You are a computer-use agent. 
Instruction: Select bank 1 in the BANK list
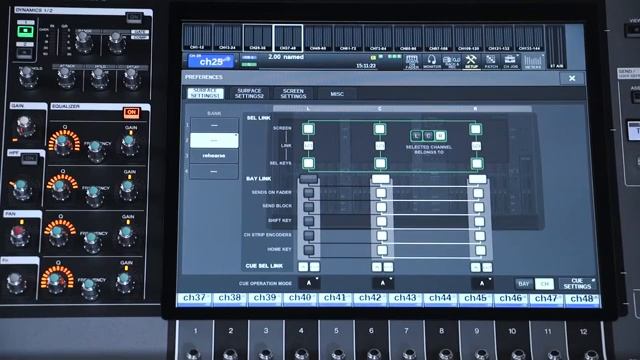[x=214, y=125]
